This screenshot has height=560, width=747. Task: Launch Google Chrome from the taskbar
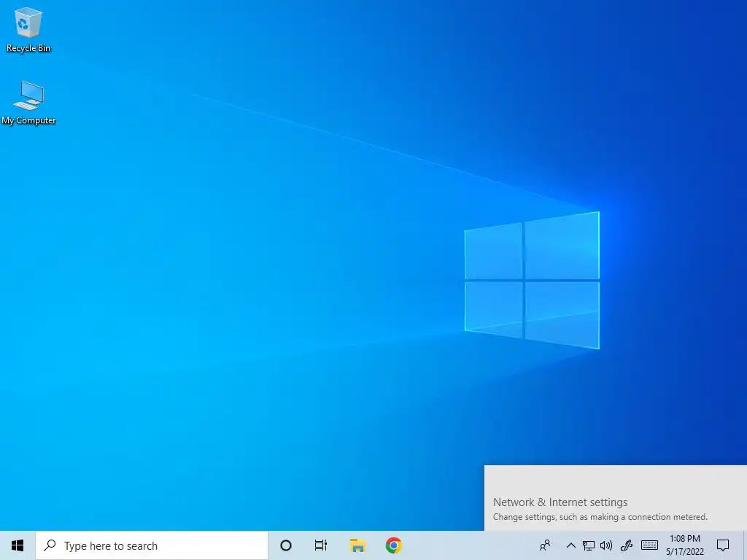[x=393, y=545]
